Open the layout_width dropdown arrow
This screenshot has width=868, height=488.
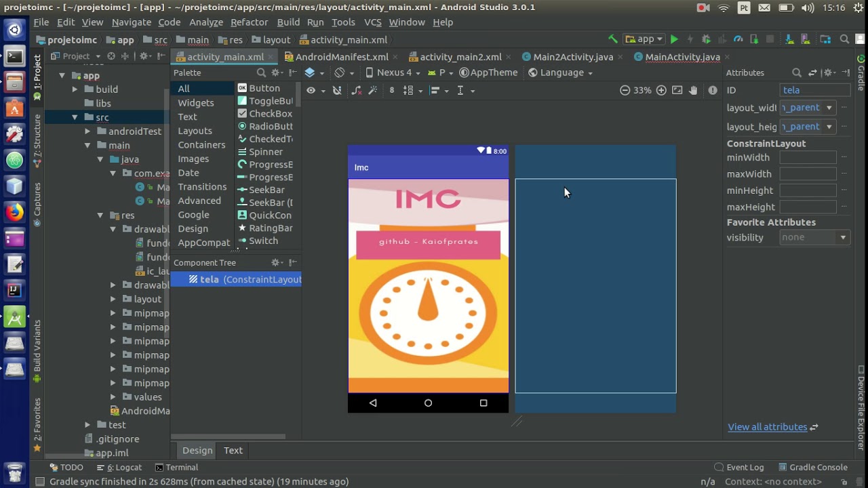pyautogui.click(x=829, y=108)
